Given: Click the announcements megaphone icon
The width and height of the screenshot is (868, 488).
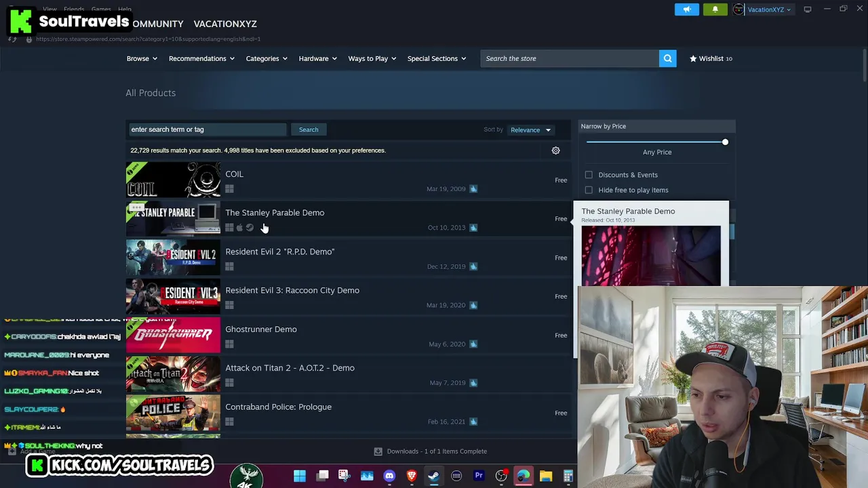Looking at the screenshot, I should (x=686, y=9).
